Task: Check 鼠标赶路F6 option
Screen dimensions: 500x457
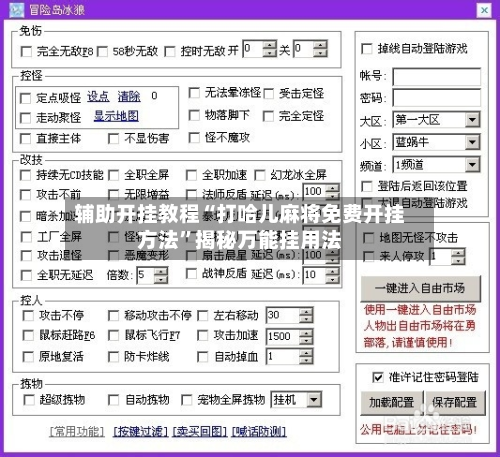Action: click(28, 336)
